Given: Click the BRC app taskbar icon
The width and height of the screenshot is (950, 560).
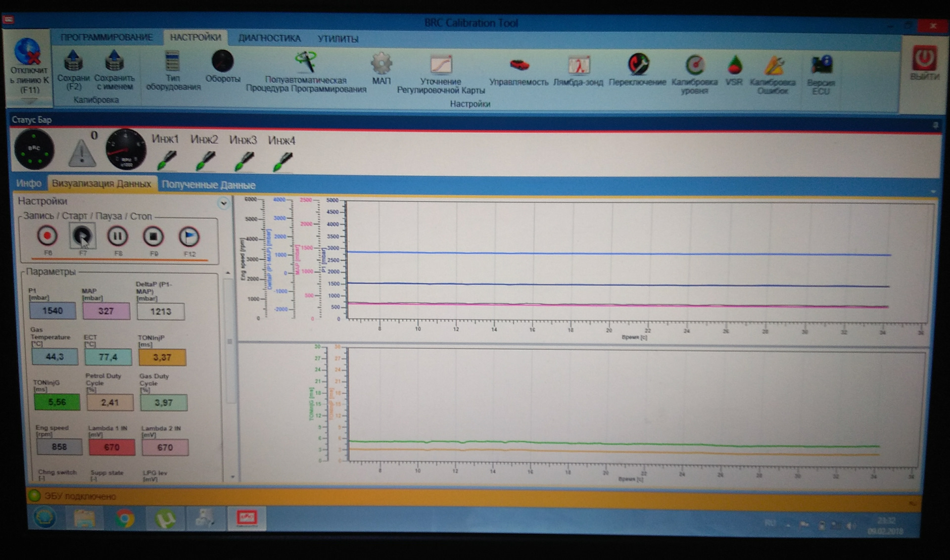Looking at the screenshot, I should pyautogui.click(x=246, y=518).
